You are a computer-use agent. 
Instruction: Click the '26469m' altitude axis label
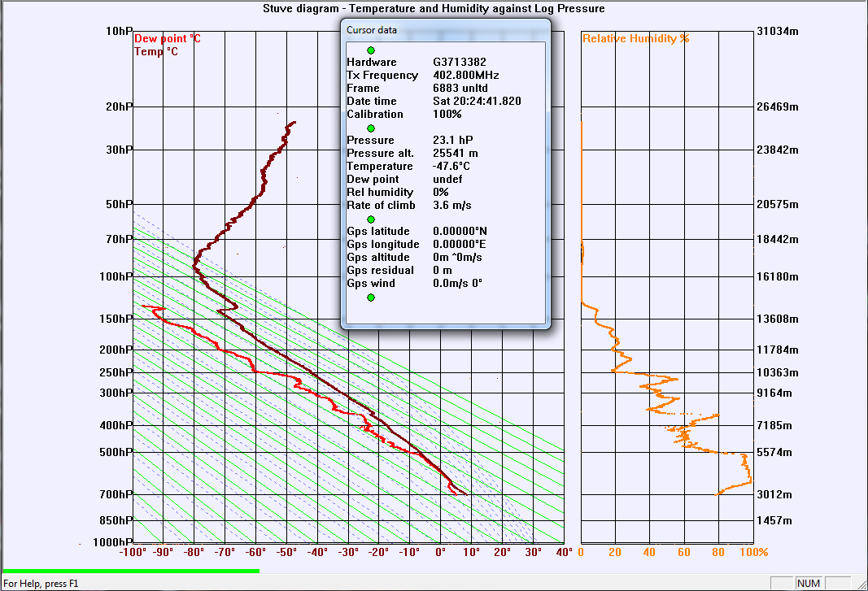[x=778, y=106]
